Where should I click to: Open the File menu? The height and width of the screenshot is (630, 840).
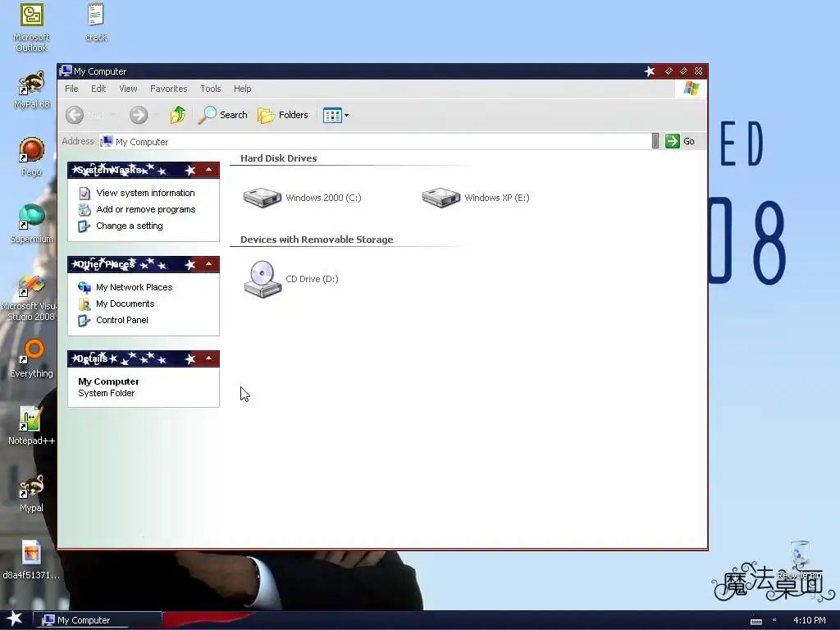pos(71,89)
